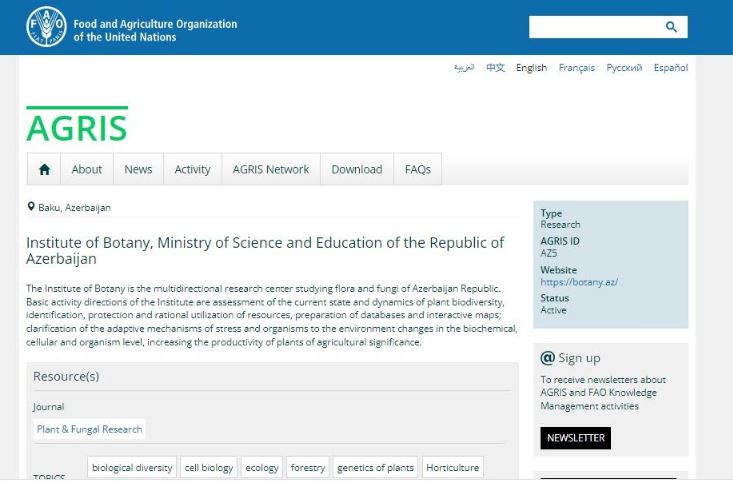Click the Baku, Azerbaijan location text

(x=74, y=208)
